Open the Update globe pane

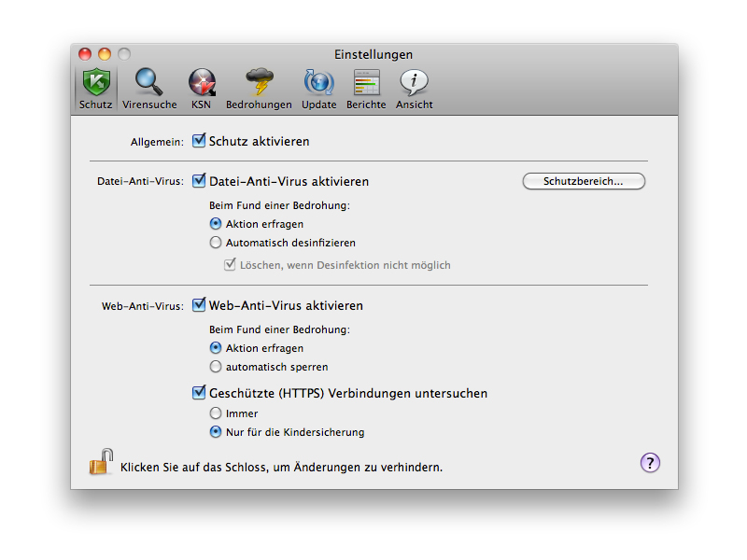tap(318, 82)
